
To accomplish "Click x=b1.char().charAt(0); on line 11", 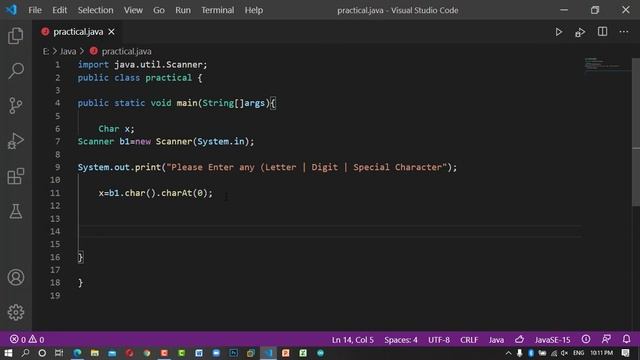I will coord(156,193).
